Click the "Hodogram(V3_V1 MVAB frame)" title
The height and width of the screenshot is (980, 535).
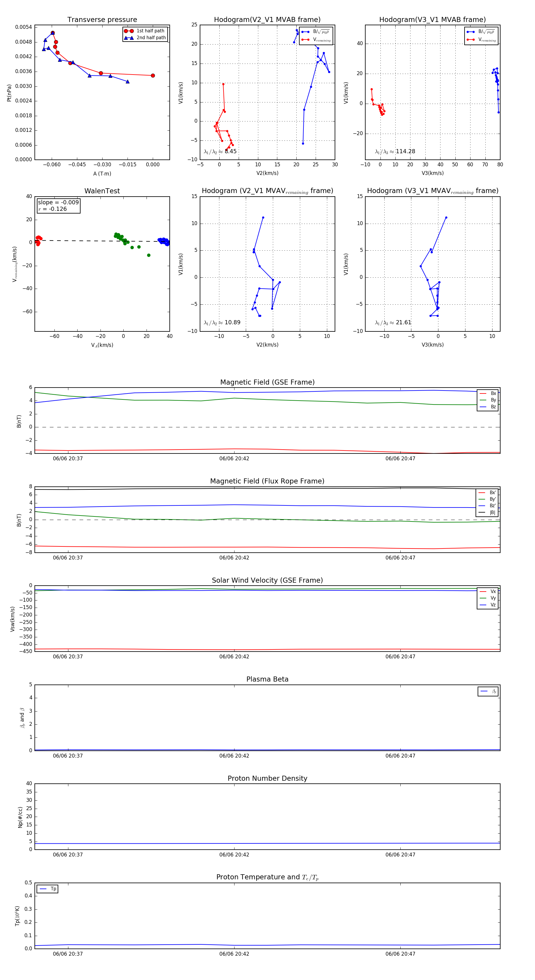pos(432,20)
